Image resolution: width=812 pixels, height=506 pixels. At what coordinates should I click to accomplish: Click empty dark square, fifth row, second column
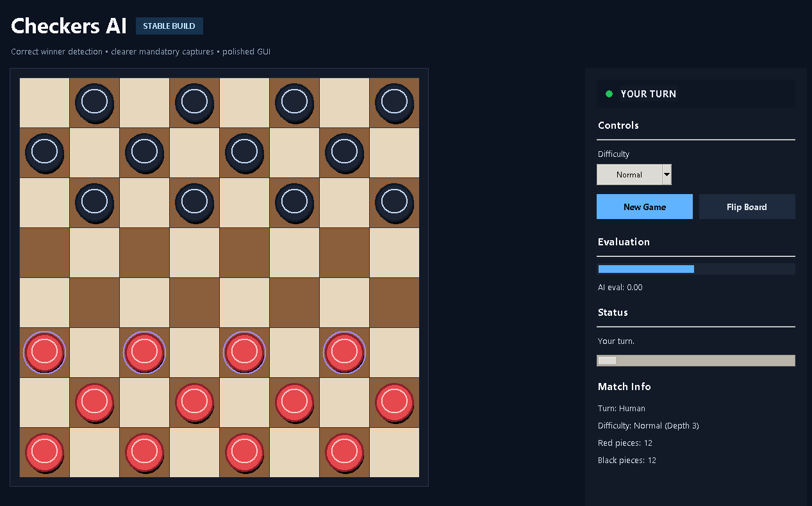click(95, 302)
